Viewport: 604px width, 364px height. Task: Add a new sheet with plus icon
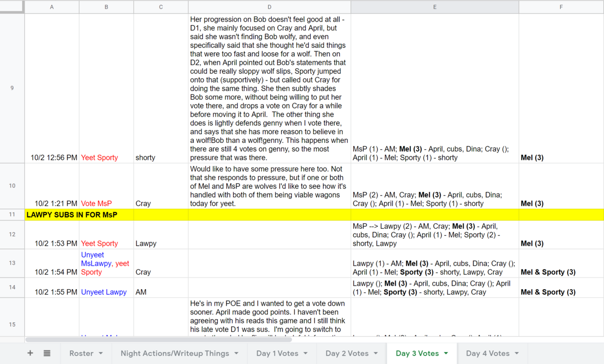click(30, 353)
